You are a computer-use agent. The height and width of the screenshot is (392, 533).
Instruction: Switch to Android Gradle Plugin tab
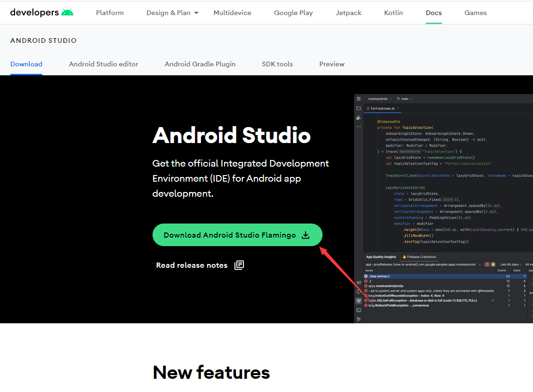200,64
